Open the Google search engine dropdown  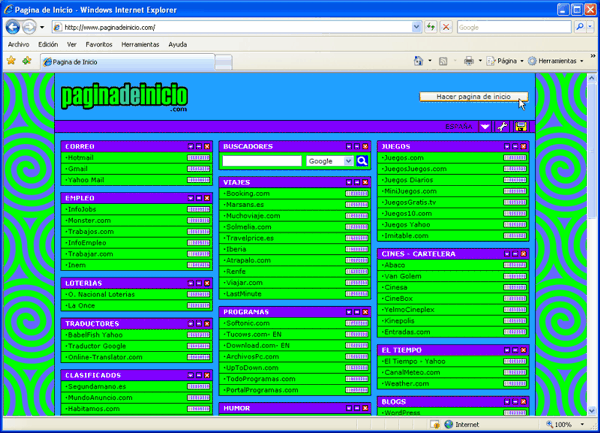coord(348,160)
